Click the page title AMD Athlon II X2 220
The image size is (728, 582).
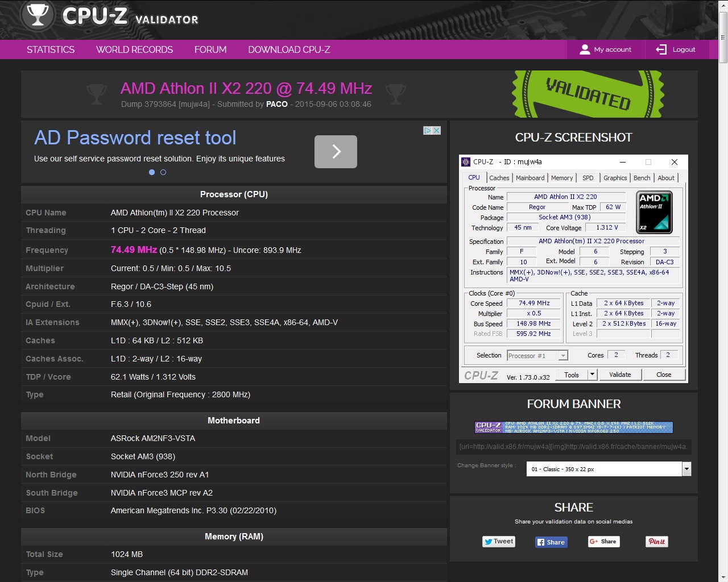point(246,88)
